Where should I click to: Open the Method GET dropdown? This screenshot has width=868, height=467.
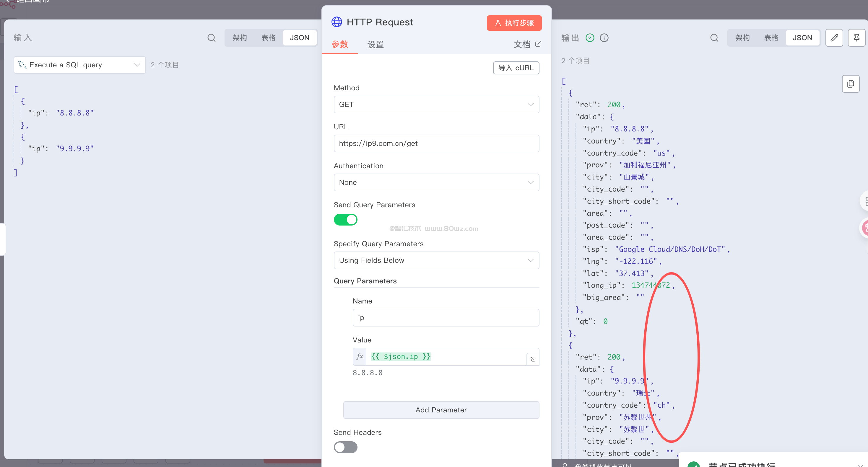point(436,104)
